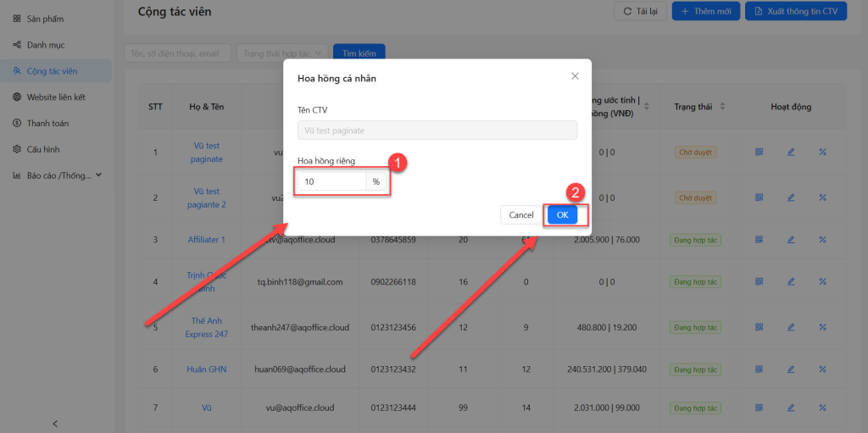Click the edit pencil icon in row 5
The image size is (868, 433).
pyautogui.click(x=791, y=327)
